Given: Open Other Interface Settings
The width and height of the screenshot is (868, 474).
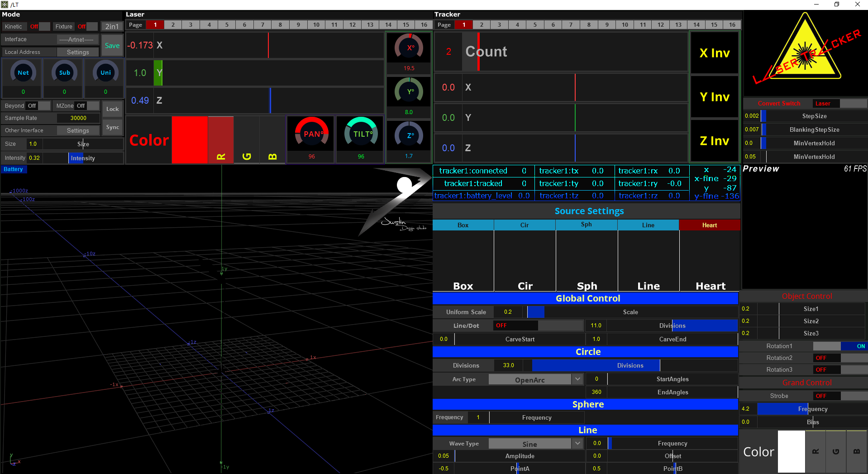Looking at the screenshot, I should click(77, 130).
